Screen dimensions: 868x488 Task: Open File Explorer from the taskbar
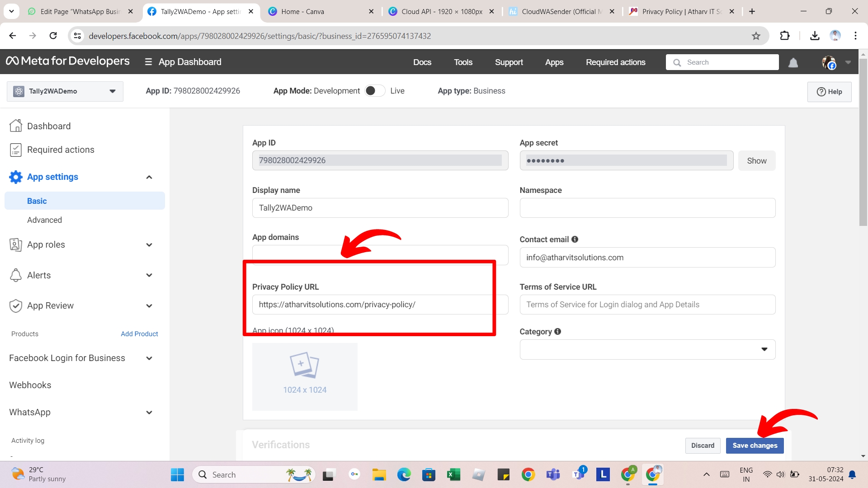click(379, 474)
